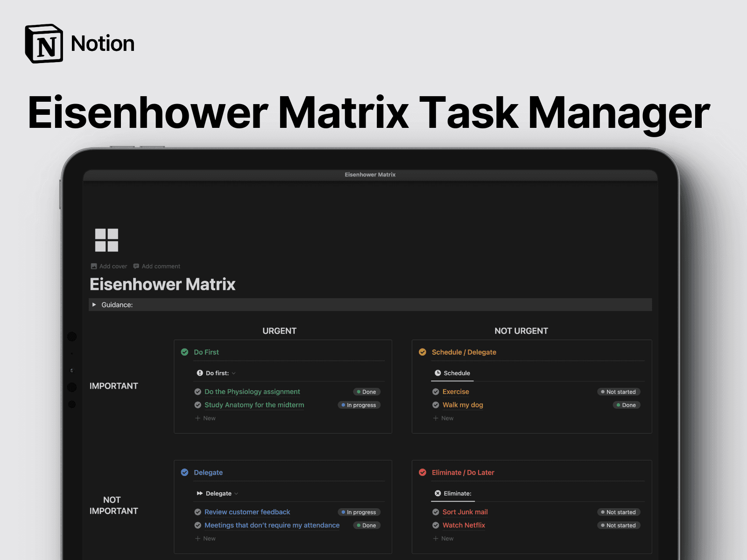747x560 pixels.
Task: Click plus icon under Meetings task
Action: (197, 539)
